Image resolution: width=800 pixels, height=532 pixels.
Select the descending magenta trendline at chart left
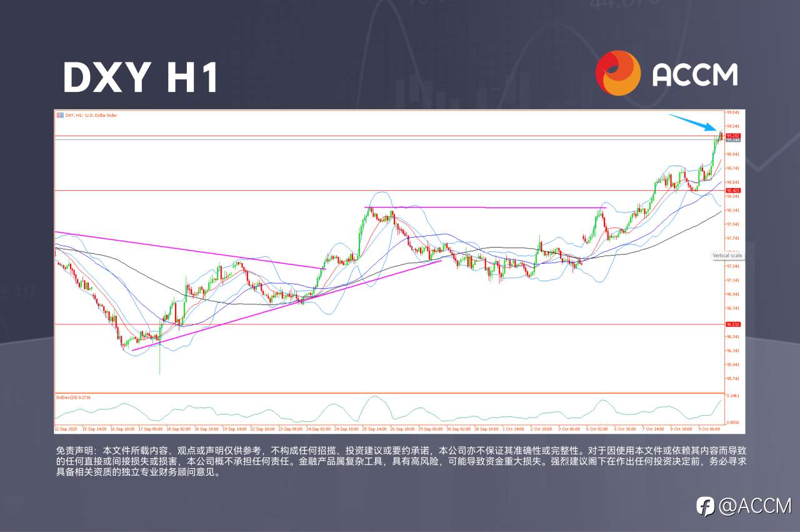click(190, 250)
